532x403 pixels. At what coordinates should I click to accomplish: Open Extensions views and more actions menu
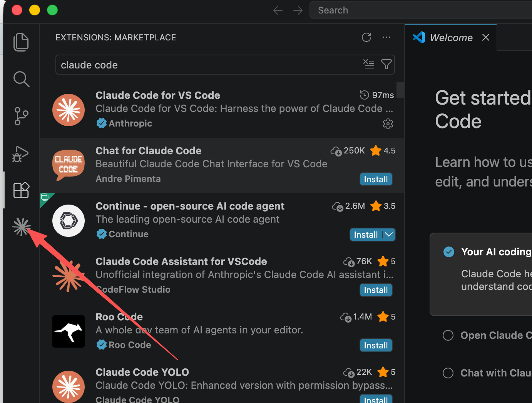coord(386,37)
